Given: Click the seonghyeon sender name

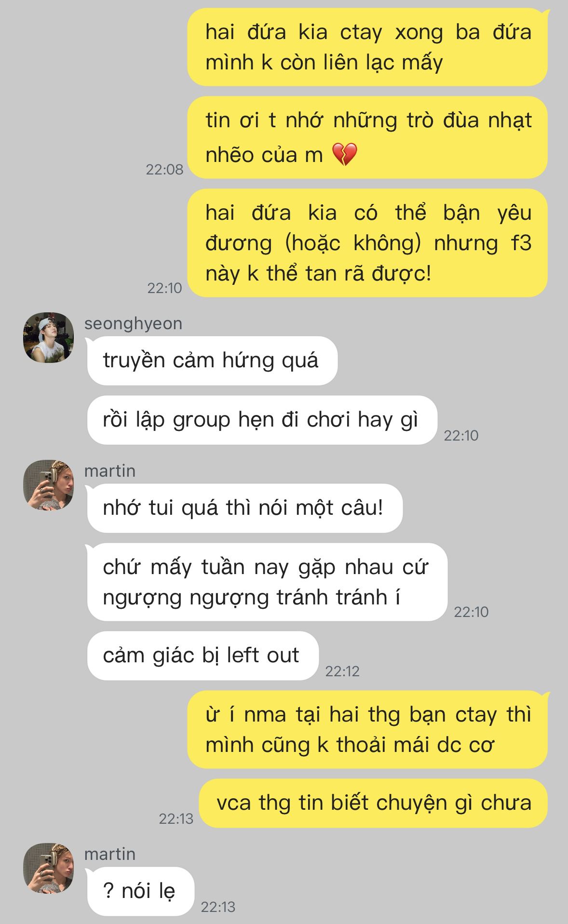Looking at the screenshot, I should click(133, 323).
